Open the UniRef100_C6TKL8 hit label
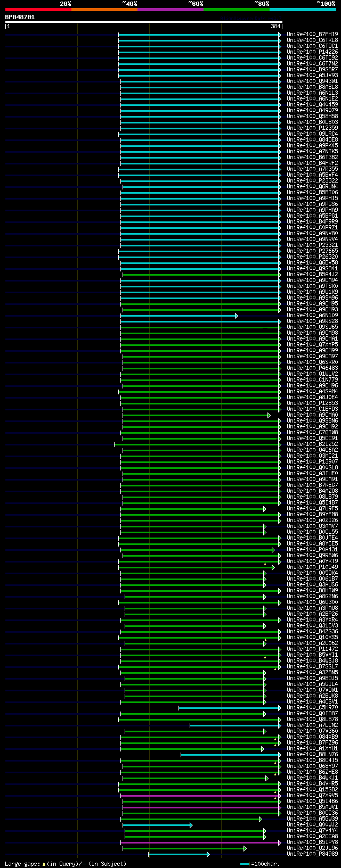This screenshot has height=868, width=341. pyautogui.click(x=312, y=40)
